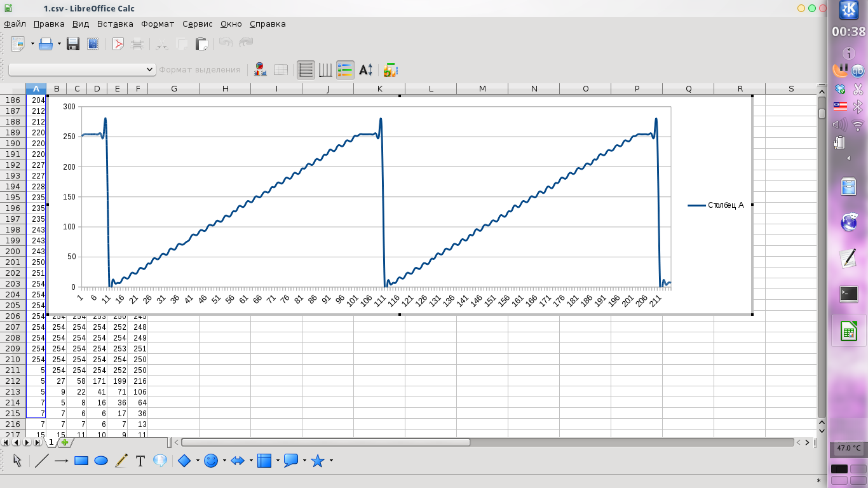
Task: Expand the Basic Shapes dropdown arrow
Action: click(198, 461)
